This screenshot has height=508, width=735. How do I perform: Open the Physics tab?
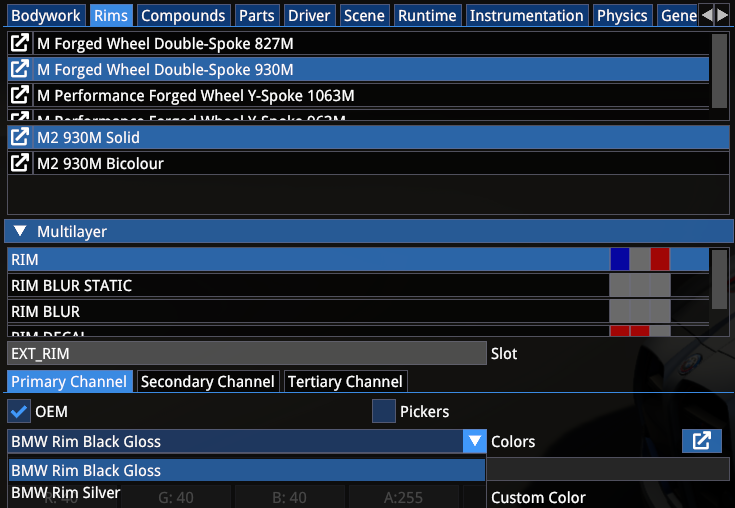pos(622,15)
